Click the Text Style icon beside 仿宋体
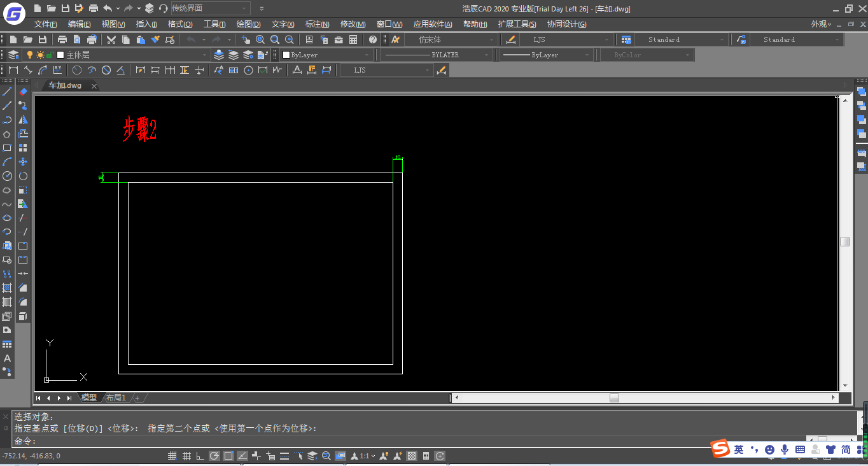This screenshot has height=466, width=868. pyautogui.click(x=395, y=39)
